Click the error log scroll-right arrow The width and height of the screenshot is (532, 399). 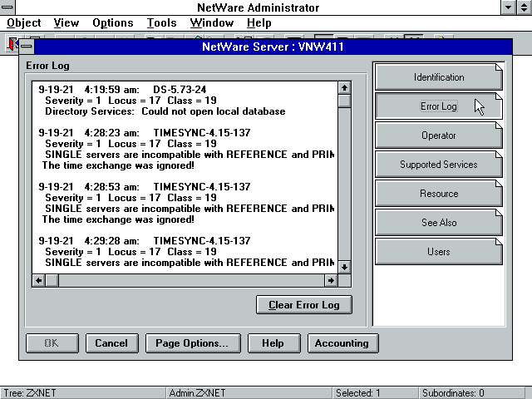click(x=331, y=281)
